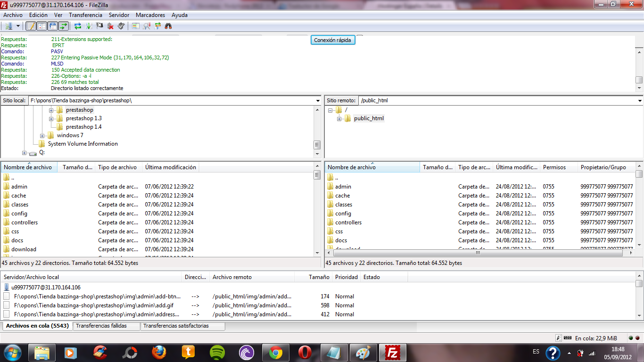Select System Volume Information folder
Viewport: 644px width, 362px height.
click(x=83, y=144)
